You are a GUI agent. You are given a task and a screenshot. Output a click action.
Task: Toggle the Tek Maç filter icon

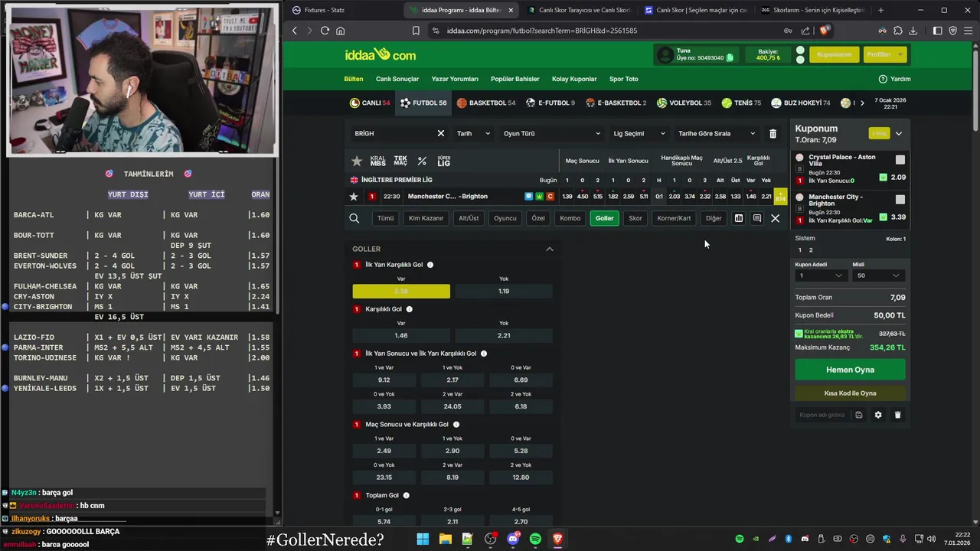click(x=400, y=161)
